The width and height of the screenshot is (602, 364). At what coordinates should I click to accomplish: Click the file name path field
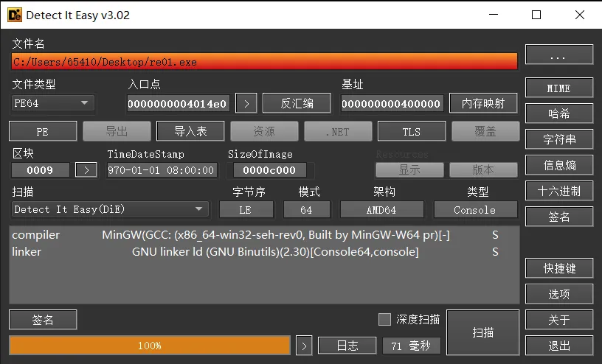[264, 62]
